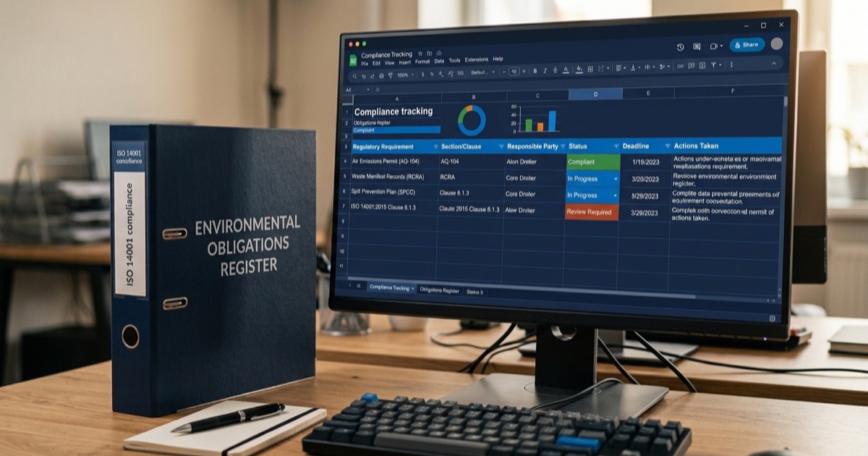Viewport: 868px width, 456px height.
Task: Open filter dropdown on Deadline column header
Action: pos(667,146)
